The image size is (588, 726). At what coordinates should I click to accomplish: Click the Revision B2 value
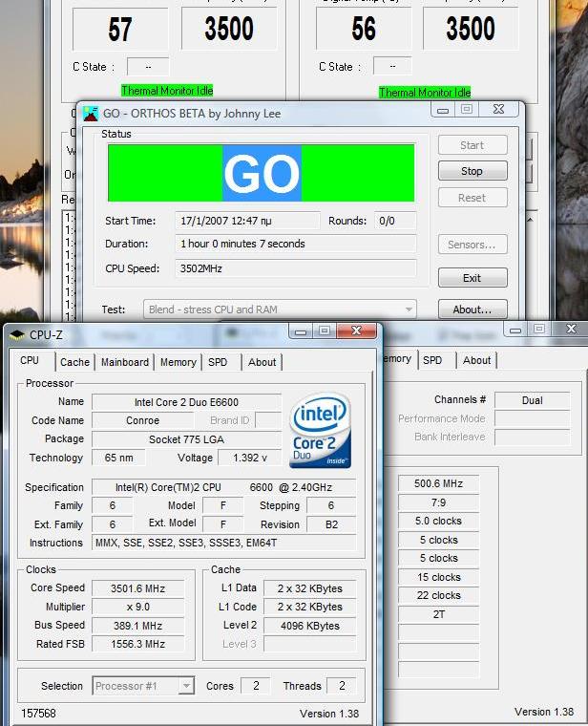coord(331,524)
